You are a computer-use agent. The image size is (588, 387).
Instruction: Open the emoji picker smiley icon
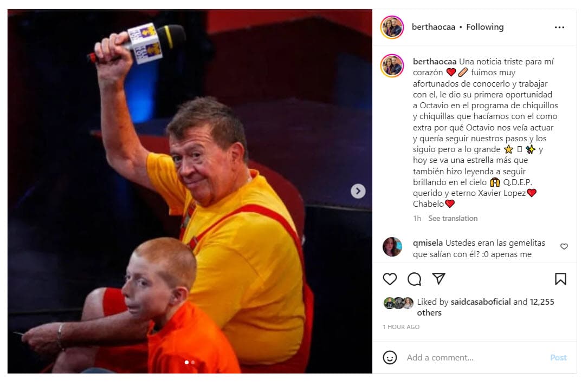390,357
